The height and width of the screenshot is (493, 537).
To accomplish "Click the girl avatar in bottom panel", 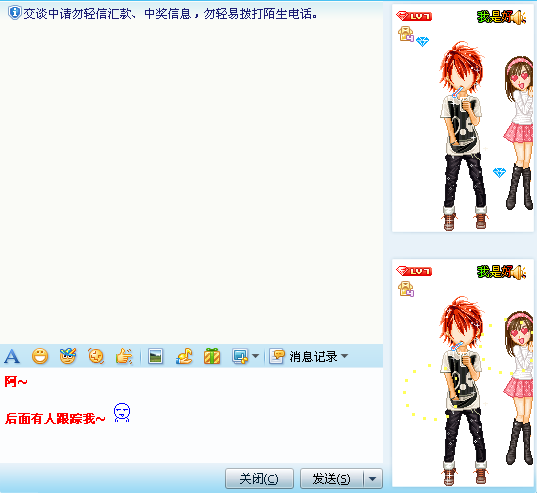I will tap(519, 388).
